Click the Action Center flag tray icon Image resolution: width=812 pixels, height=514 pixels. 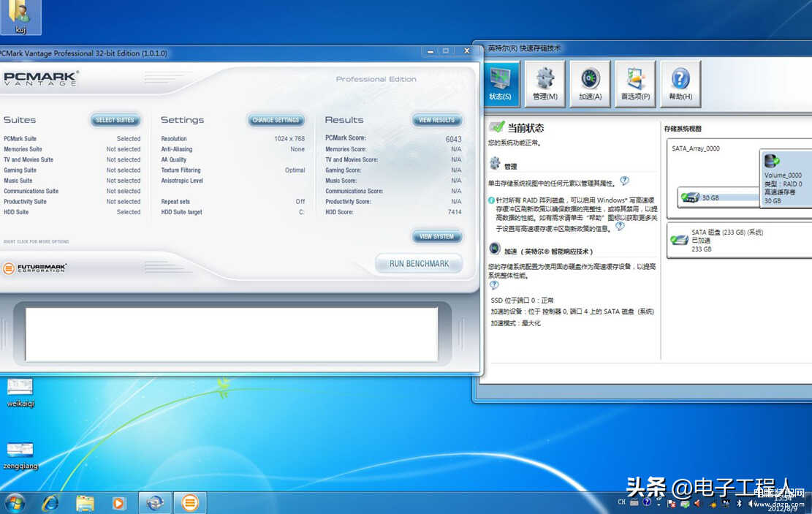(672, 503)
